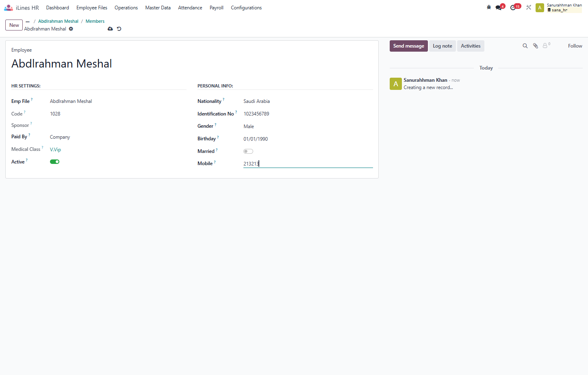Open the iLines HR home menu icon
588x375 pixels.
pyautogui.click(x=9, y=8)
